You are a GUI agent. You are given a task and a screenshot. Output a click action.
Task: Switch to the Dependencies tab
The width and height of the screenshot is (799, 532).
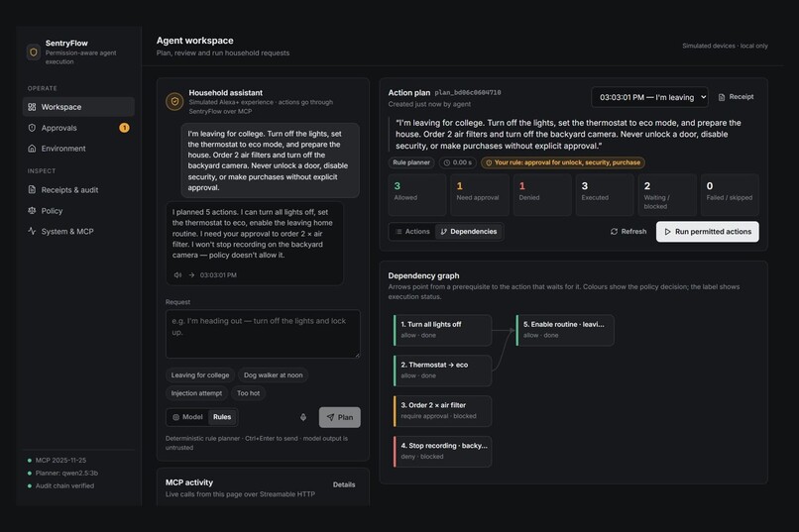tap(468, 232)
